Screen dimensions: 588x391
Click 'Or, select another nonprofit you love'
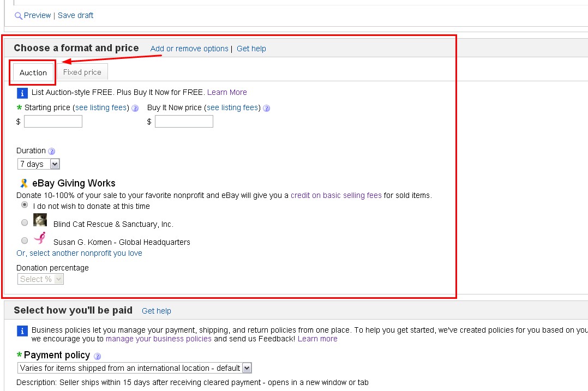[x=79, y=253]
